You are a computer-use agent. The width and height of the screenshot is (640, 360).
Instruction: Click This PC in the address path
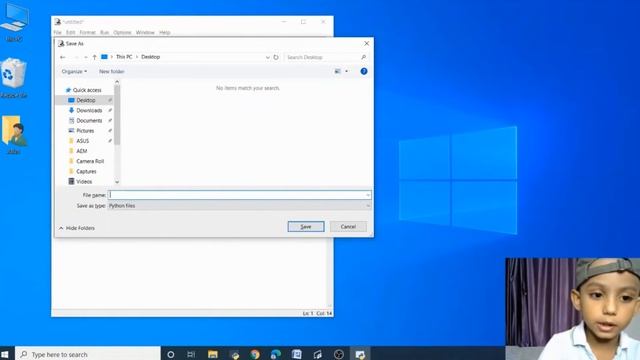(x=124, y=57)
